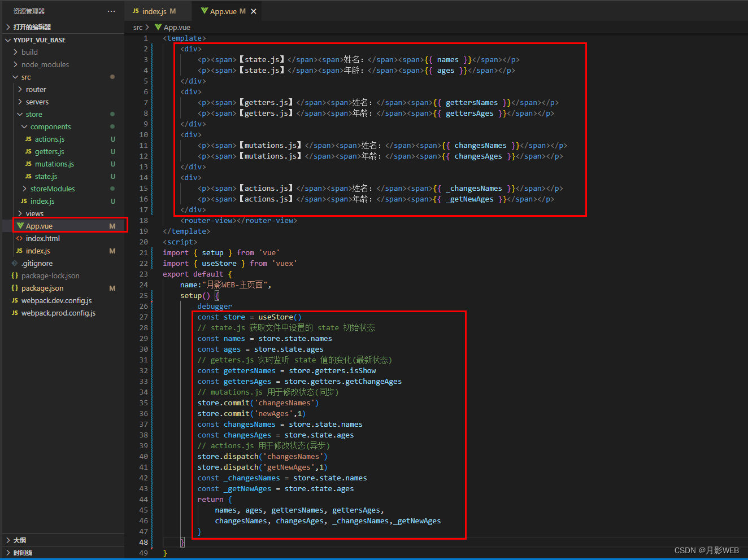Click the braces icon of package.json
This screenshot has height=560, width=748.
click(15, 288)
